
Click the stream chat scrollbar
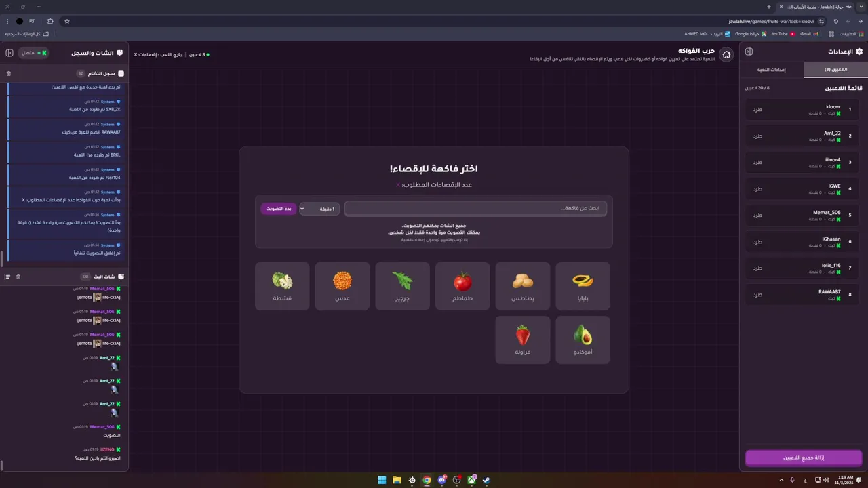[x=3, y=466]
